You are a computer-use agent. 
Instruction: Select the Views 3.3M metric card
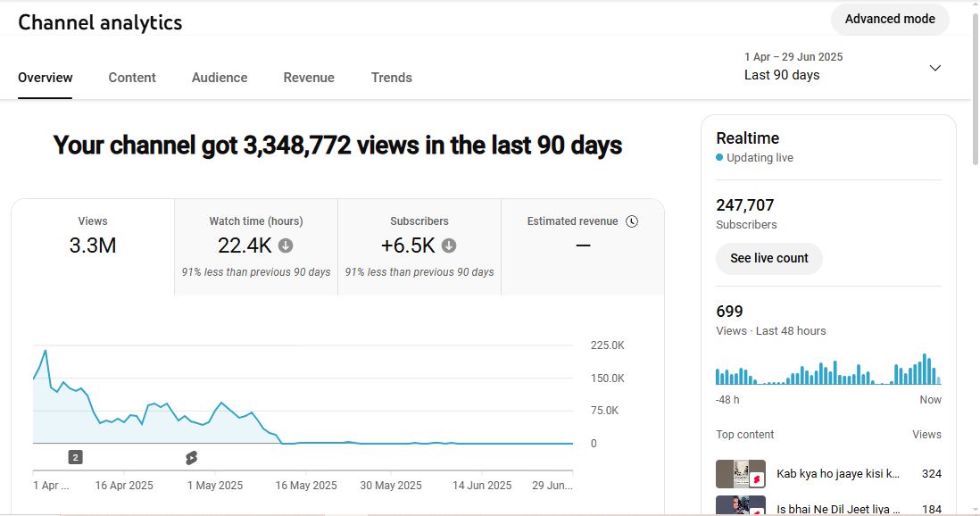[93, 246]
